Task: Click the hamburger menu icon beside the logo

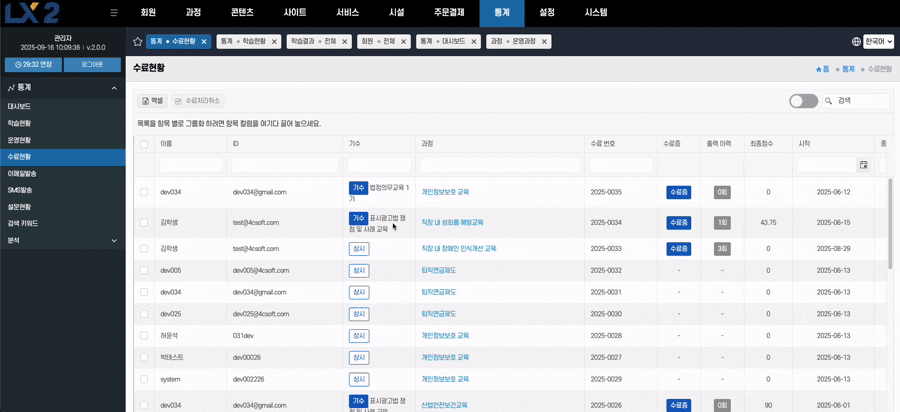Action: 114,13
